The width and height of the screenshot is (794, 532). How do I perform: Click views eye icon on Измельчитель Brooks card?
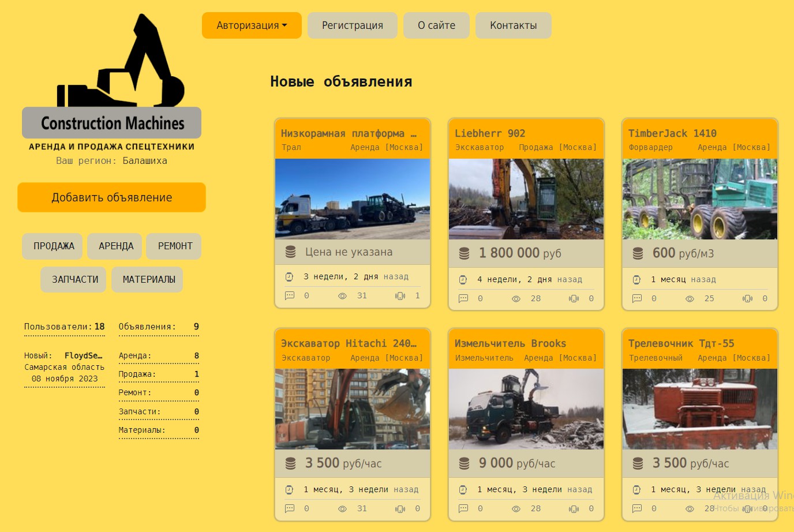(516, 509)
